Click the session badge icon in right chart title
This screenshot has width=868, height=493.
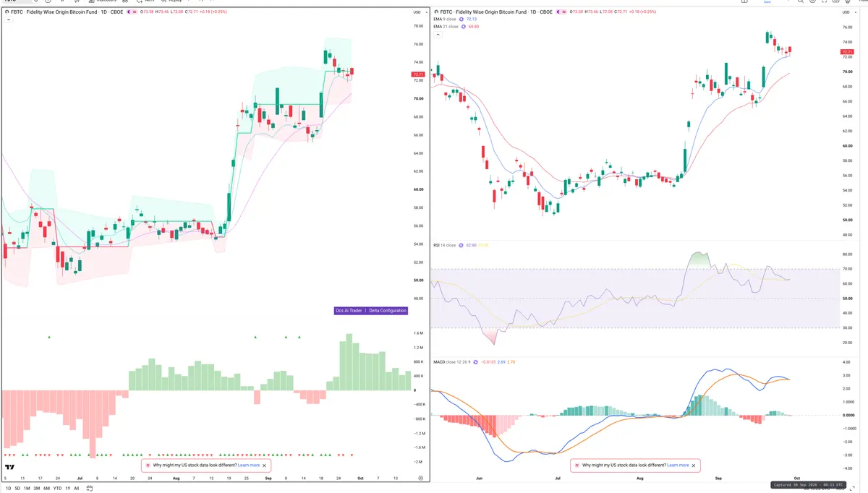561,12
